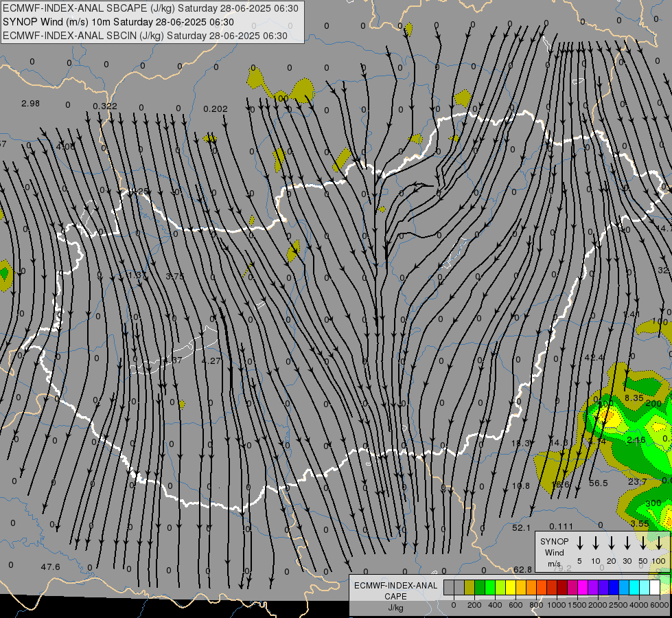Click the SYNOP wind arrow for 30 m/s
Viewport: 672px width, 618px height.
[x=627, y=543]
